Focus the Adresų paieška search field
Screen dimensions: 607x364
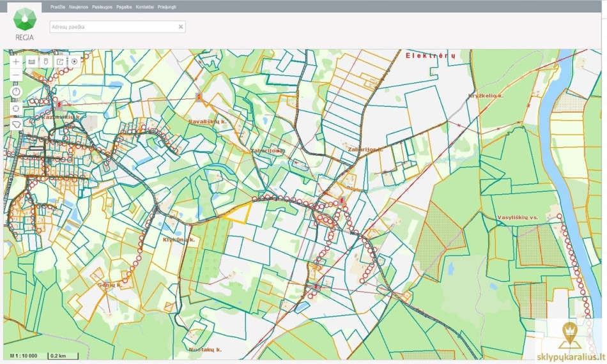click(118, 27)
